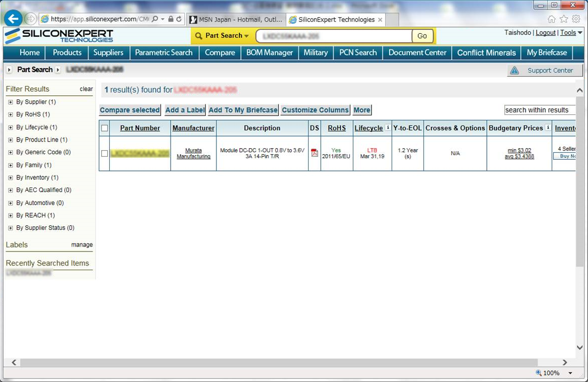Screen dimensions: 588x382
Task: Click the address bar refresh icon
Action: (179, 19)
